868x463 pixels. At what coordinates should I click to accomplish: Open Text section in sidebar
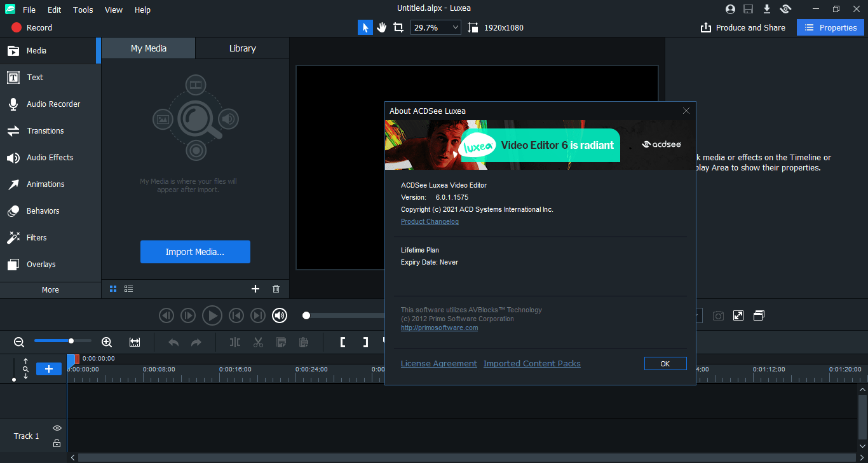tap(50, 78)
